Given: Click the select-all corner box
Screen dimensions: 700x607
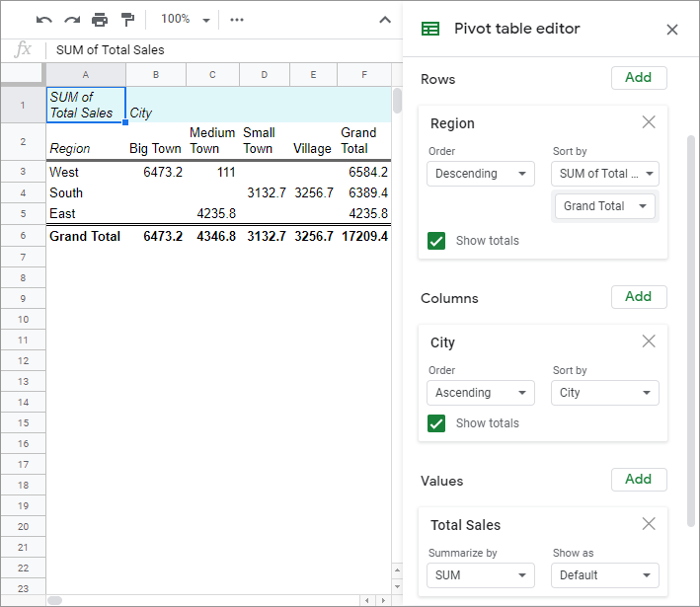Looking at the screenshot, I should click(23, 74).
